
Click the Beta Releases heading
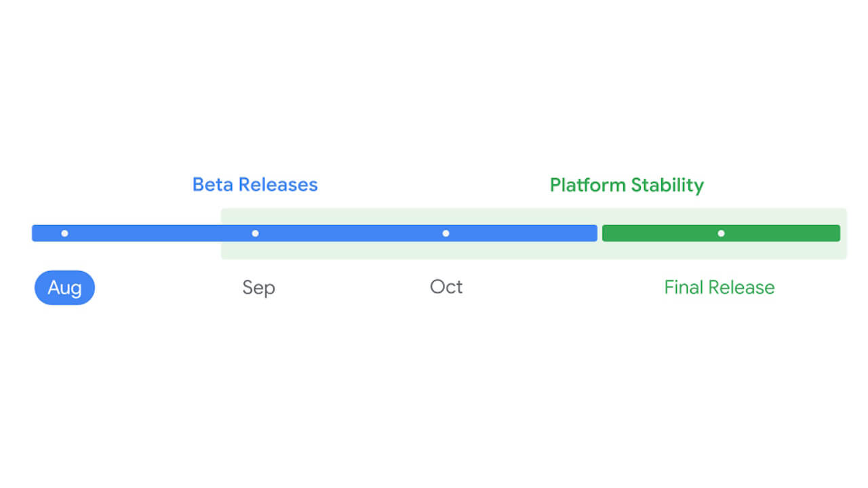(x=255, y=184)
